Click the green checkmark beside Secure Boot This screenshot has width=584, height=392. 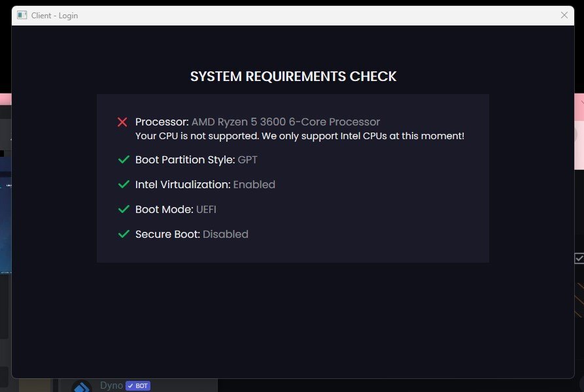pos(123,235)
